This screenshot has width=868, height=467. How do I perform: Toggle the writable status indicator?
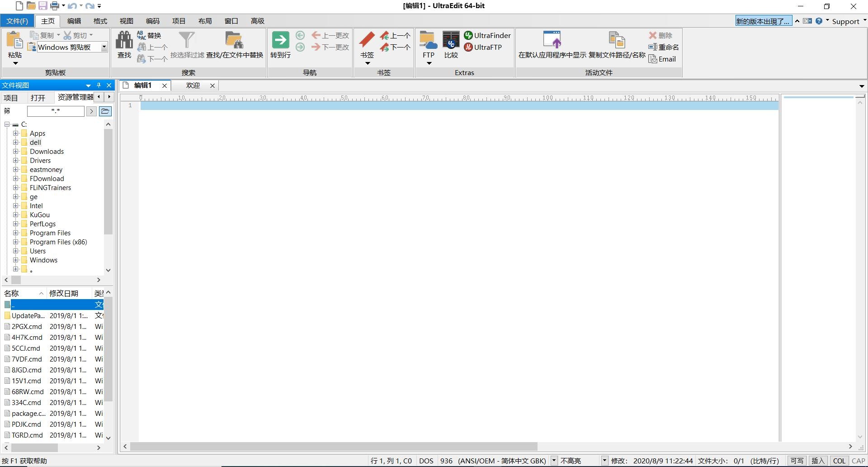pyautogui.click(x=797, y=461)
